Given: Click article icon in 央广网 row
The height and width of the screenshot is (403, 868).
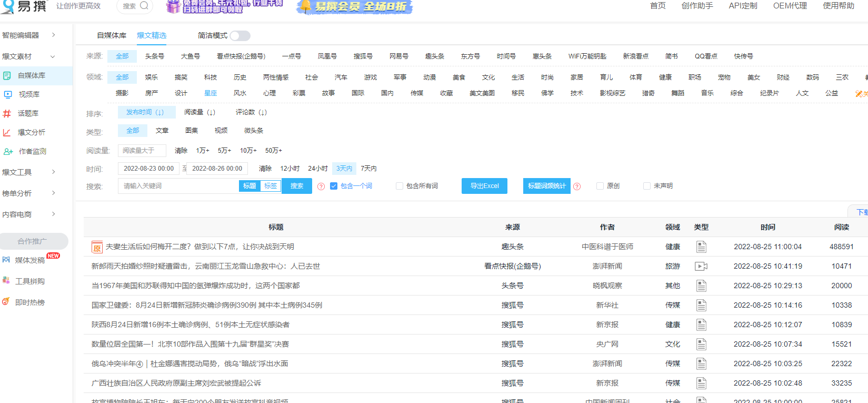Looking at the screenshot, I should [x=701, y=344].
